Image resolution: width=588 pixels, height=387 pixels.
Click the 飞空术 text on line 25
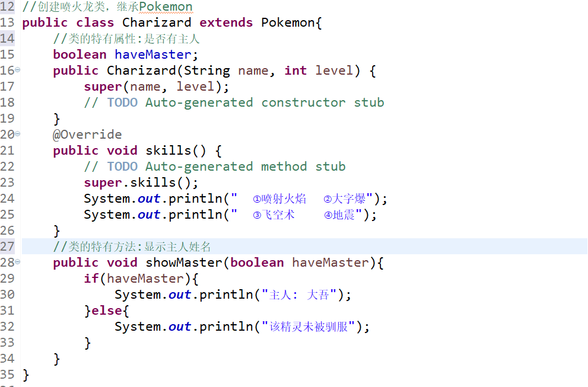278,215
